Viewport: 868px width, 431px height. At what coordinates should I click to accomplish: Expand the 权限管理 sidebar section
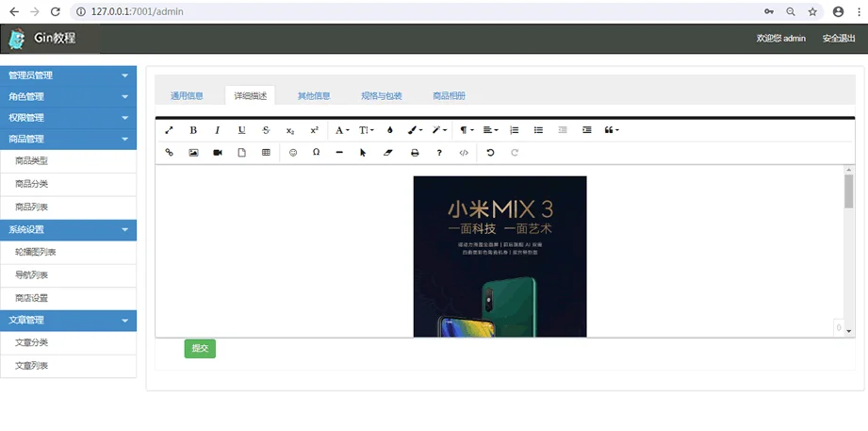click(x=68, y=118)
